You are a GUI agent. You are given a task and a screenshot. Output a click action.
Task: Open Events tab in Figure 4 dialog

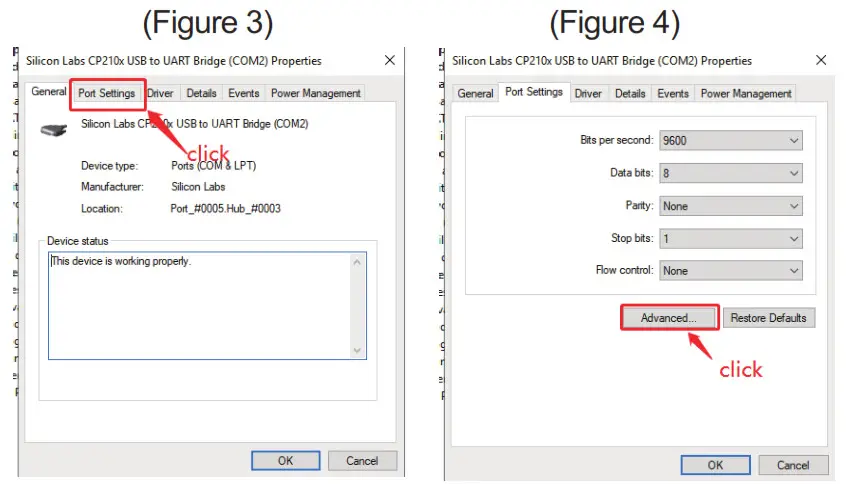[673, 93]
